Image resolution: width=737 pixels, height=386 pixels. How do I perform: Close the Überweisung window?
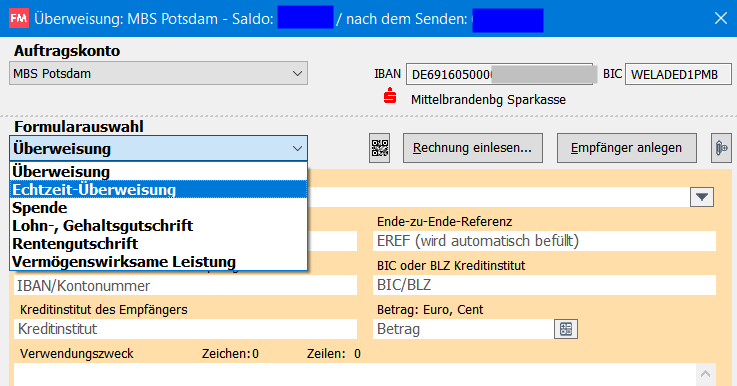pyautogui.click(x=721, y=18)
